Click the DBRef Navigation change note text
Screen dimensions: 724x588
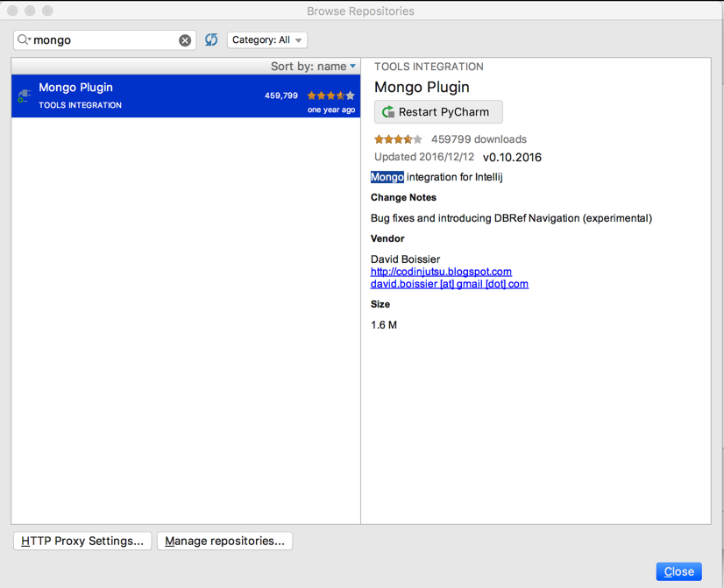[511, 218]
